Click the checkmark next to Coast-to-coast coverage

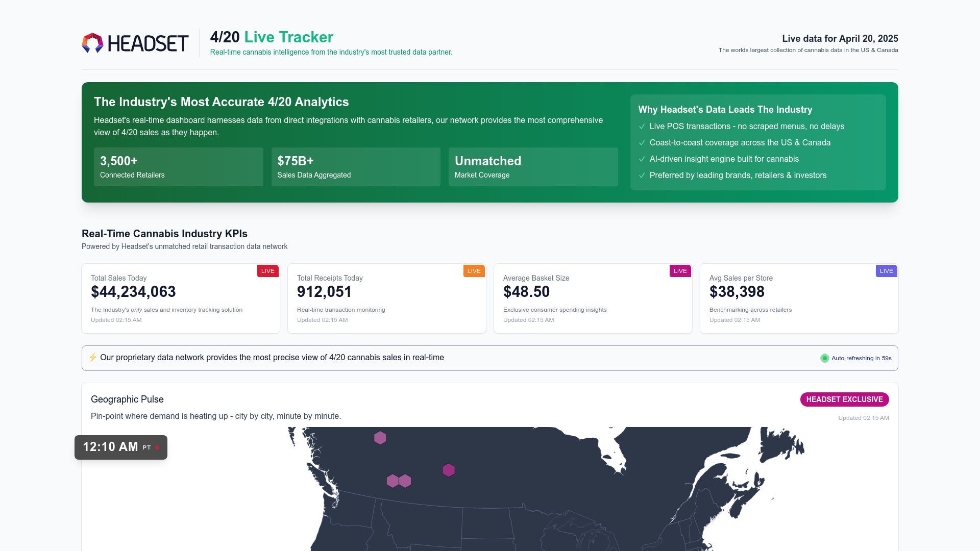[642, 143]
